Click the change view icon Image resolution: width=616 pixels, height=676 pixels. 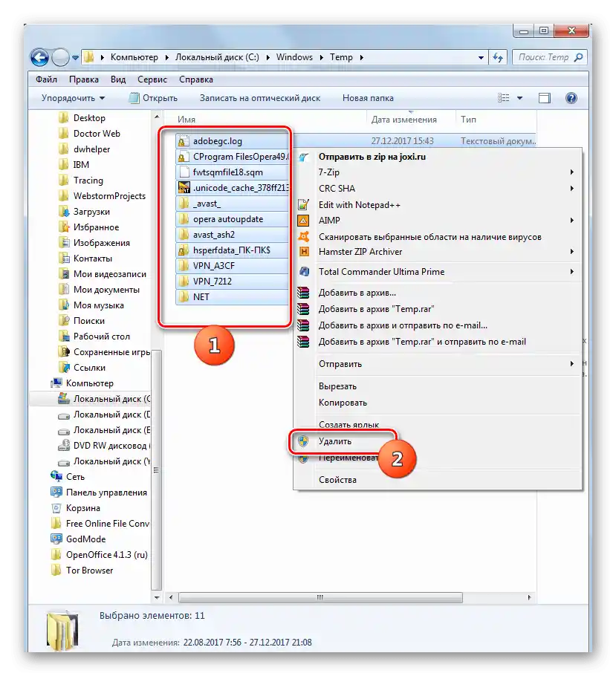(x=503, y=98)
